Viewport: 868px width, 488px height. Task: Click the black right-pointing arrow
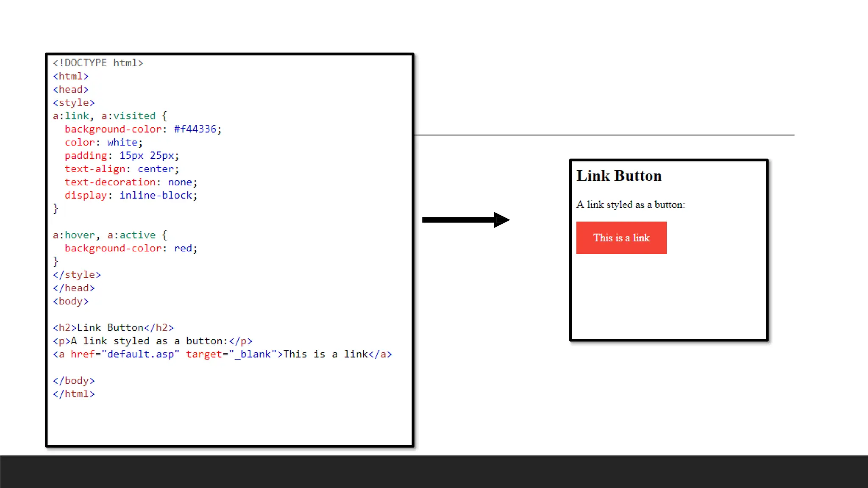pyautogui.click(x=465, y=219)
